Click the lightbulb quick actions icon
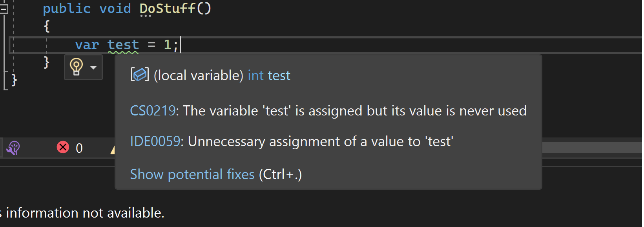 coord(77,67)
